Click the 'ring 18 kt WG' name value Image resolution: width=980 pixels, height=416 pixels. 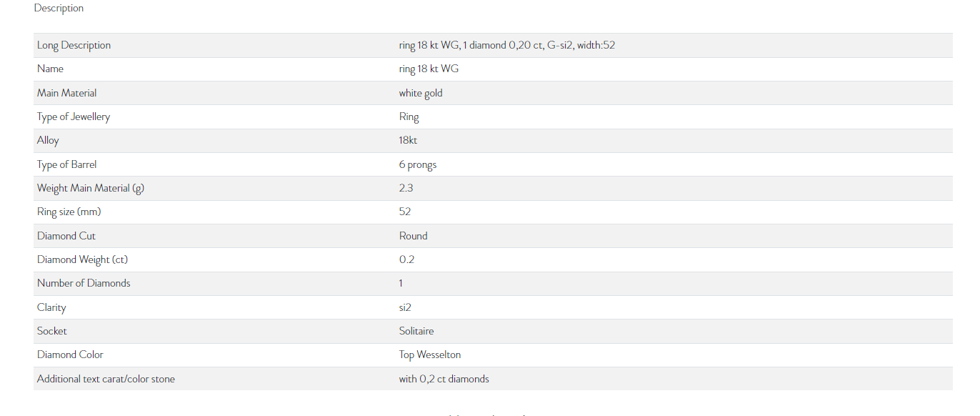click(x=429, y=69)
